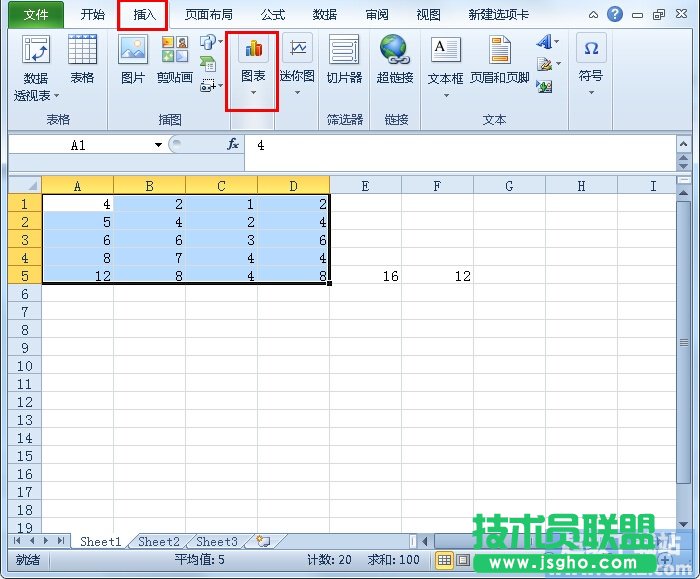Viewport: 700px width, 579px height.
Task: Switch to the 公式 (Formulas) tab
Action: click(273, 15)
